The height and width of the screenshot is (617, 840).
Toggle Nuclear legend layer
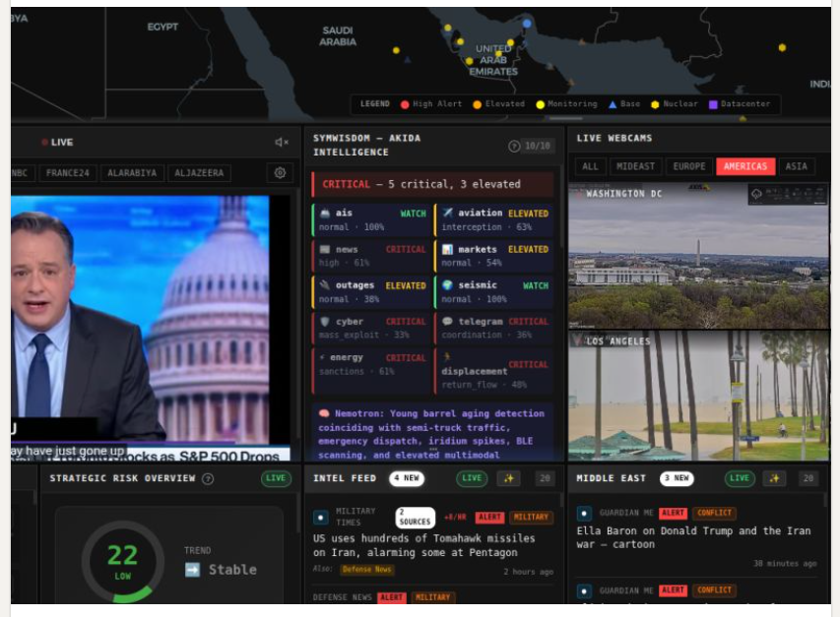(x=675, y=104)
